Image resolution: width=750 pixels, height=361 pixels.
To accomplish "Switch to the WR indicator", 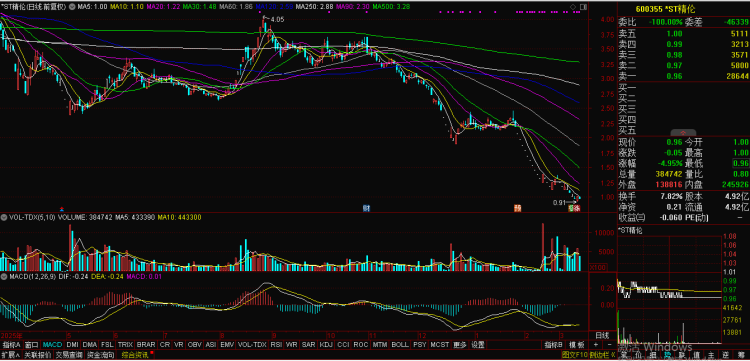I will point(291,345).
